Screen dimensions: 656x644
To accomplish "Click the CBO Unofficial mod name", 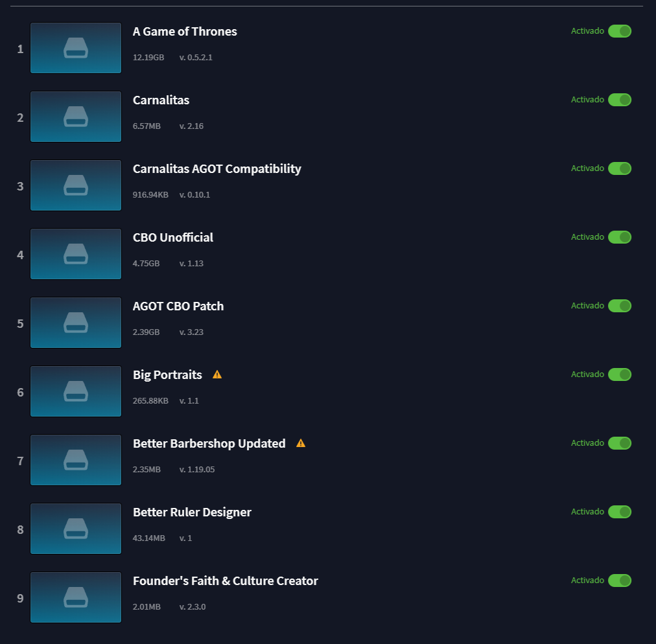I will (x=173, y=238).
